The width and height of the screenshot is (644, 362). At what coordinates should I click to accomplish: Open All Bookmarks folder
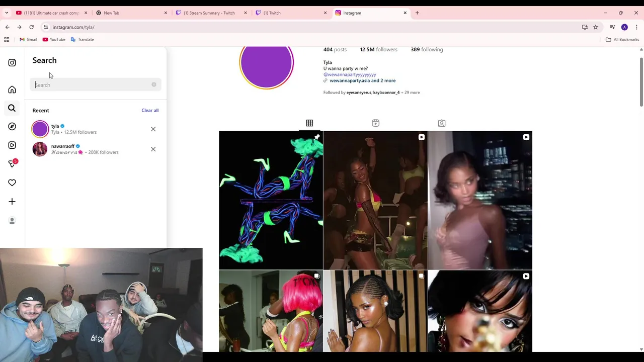[622, 39]
